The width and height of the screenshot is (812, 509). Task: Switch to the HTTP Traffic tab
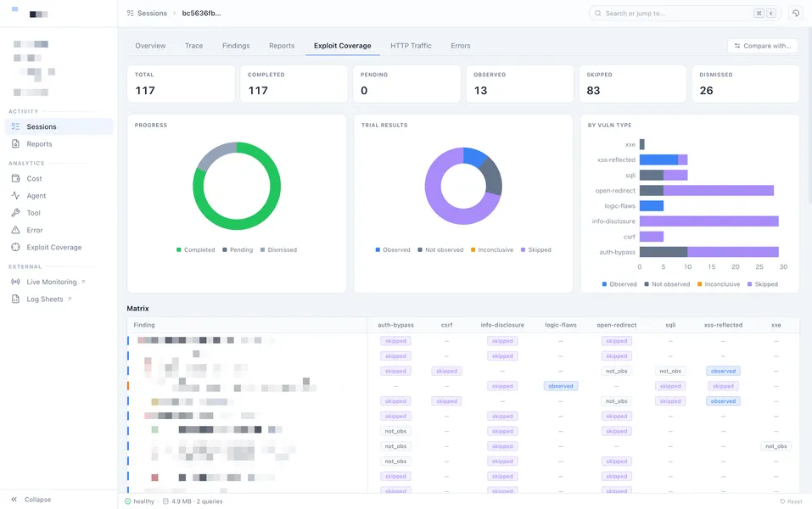click(x=411, y=46)
